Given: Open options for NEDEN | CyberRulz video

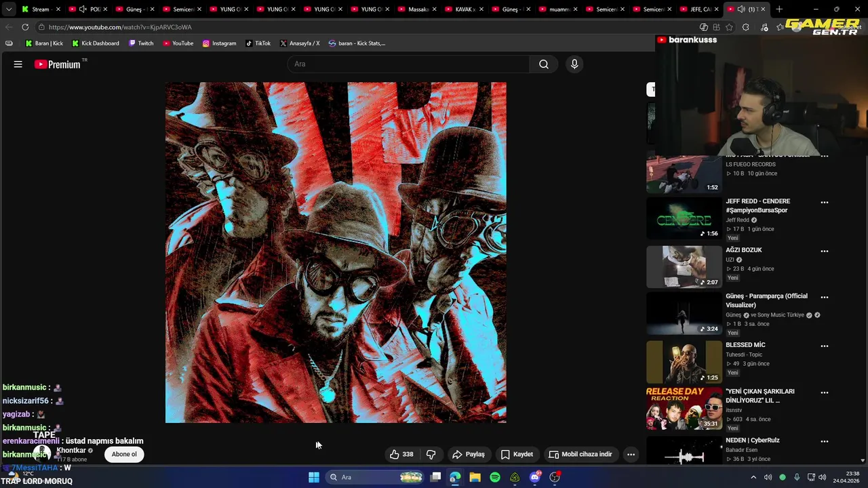Looking at the screenshot, I should coord(825,441).
